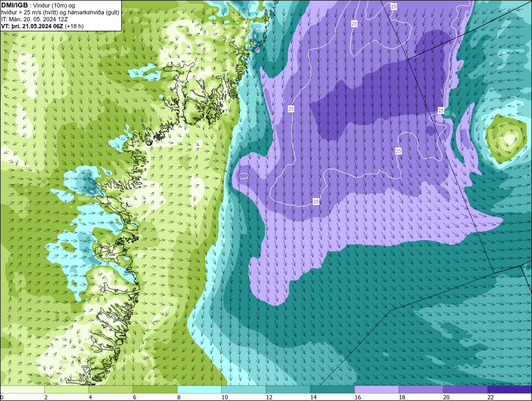This screenshot has width=532, height=401.
Task: Click the legend scale number 12
Action: click(x=269, y=397)
